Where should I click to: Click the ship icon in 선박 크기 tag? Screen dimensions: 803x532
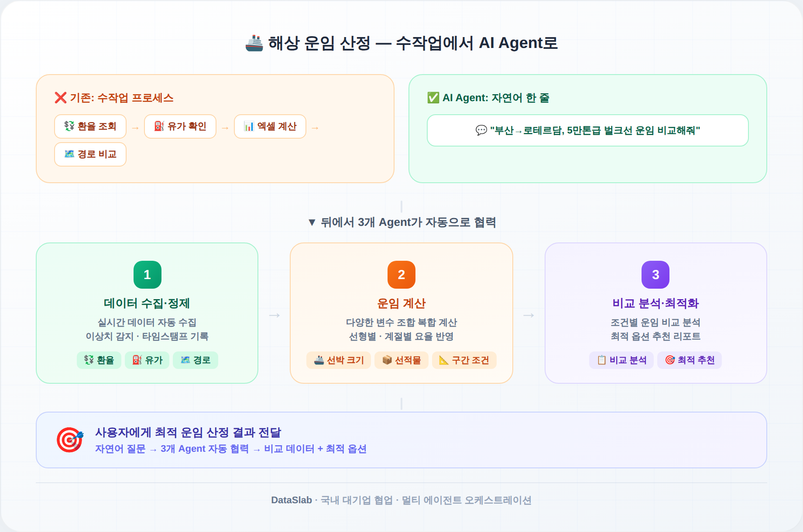click(319, 360)
